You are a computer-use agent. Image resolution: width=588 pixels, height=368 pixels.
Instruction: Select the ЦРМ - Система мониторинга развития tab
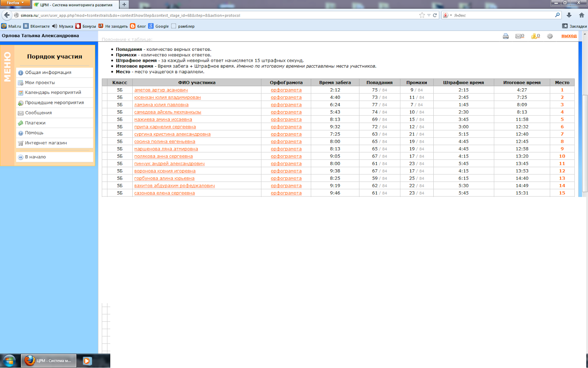click(75, 5)
